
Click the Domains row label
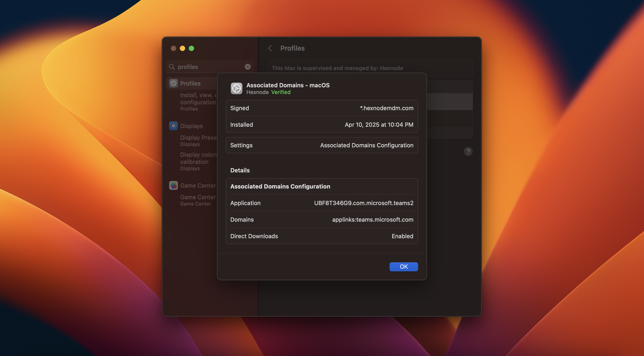pos(242,220)
